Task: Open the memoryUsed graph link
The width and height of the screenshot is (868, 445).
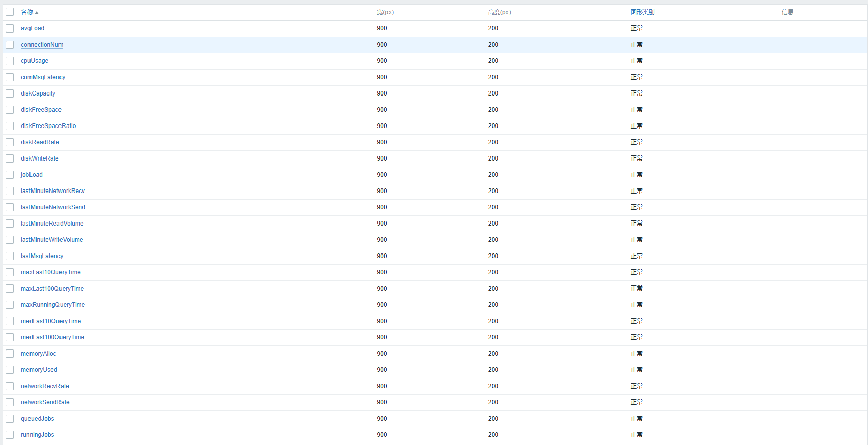Action: point(39,370)
